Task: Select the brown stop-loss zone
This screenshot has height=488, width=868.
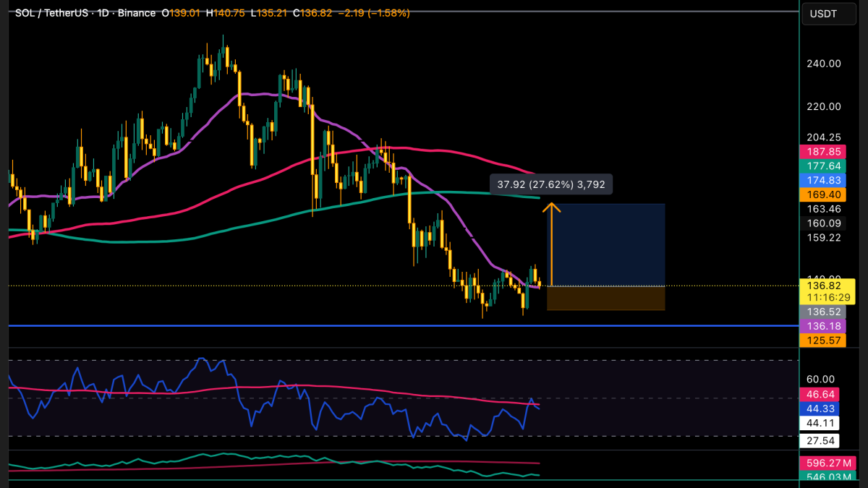Action: click(x=606, y=299)
